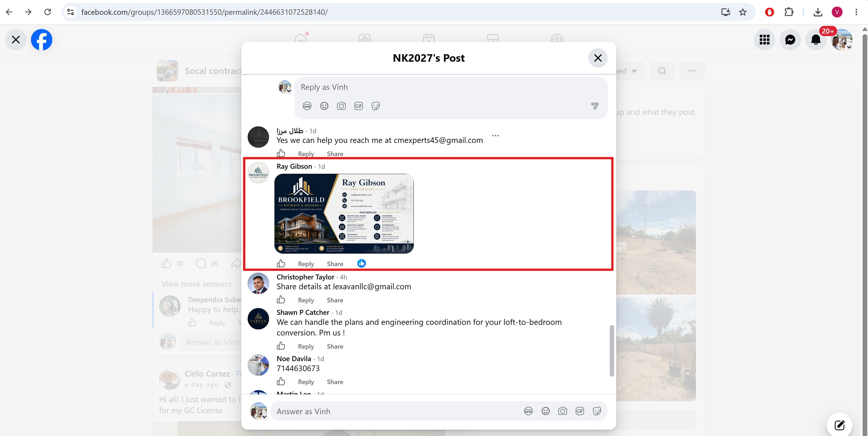Insert avatar sticker in reply box
Screen dimensions: 868x436
[x=307, y=106]
